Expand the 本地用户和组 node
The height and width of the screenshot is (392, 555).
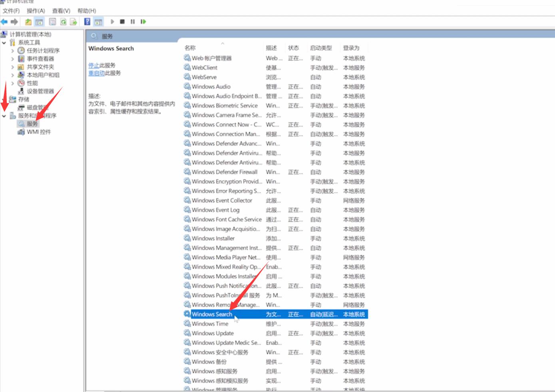click(x=12, y=75)
